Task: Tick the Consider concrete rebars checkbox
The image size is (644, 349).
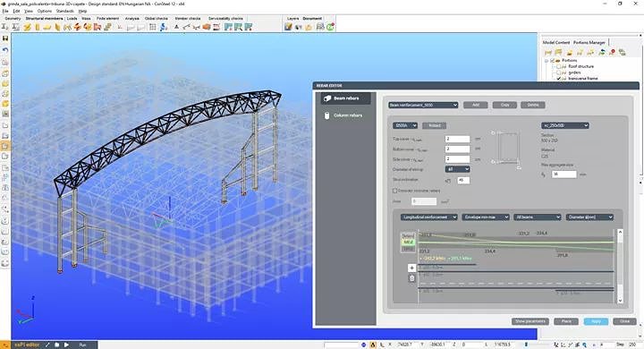Action: click(394, 191)
